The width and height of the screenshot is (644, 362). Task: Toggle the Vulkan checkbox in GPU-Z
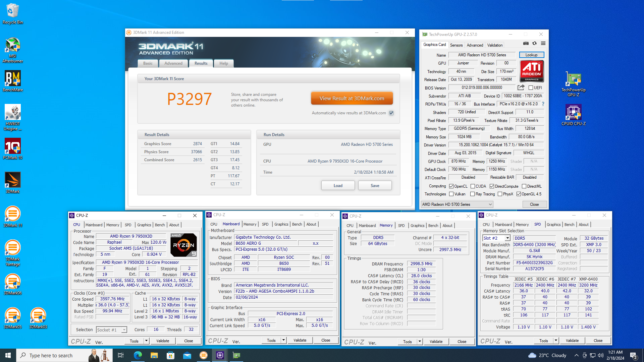tap(451, 194)
